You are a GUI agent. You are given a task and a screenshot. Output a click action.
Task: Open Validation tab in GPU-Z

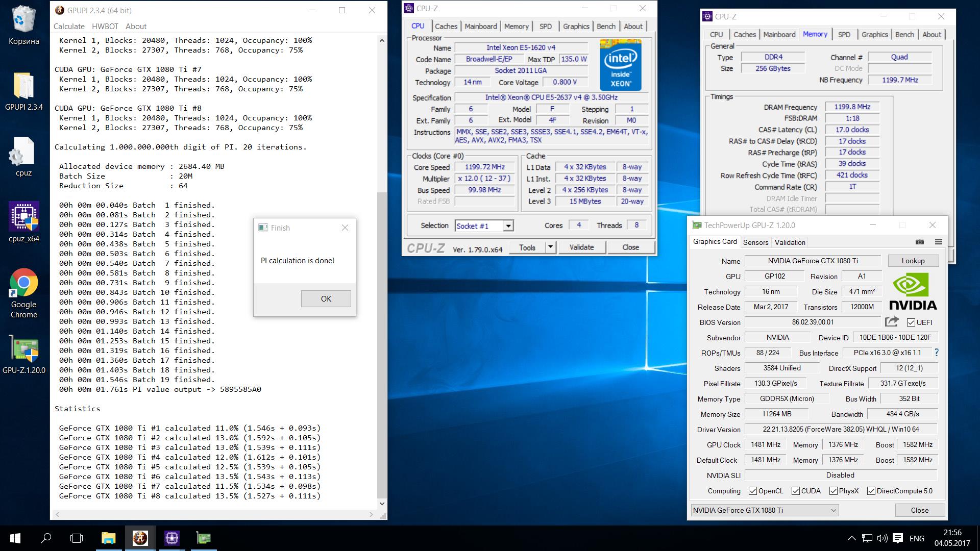click(790, 242)
